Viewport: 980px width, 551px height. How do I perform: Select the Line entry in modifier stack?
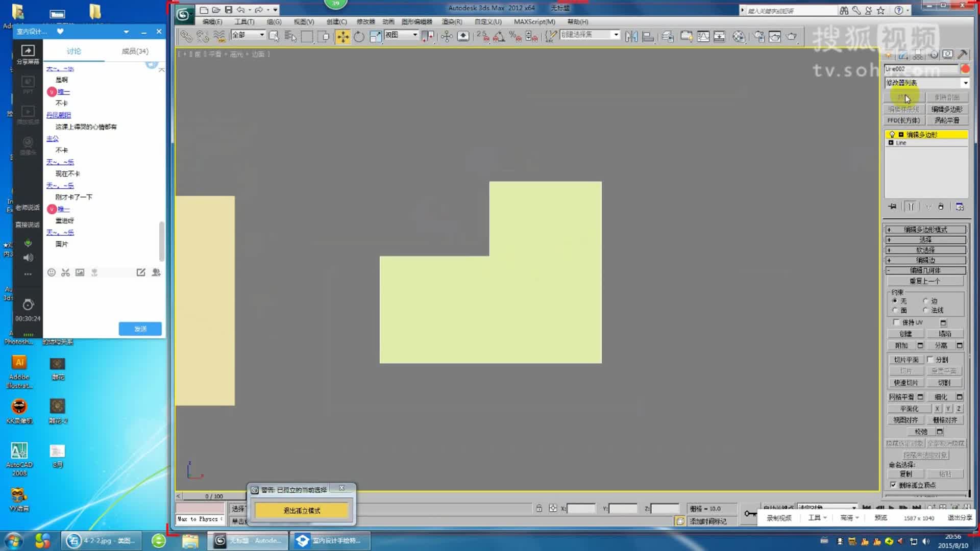pos(901,143)
